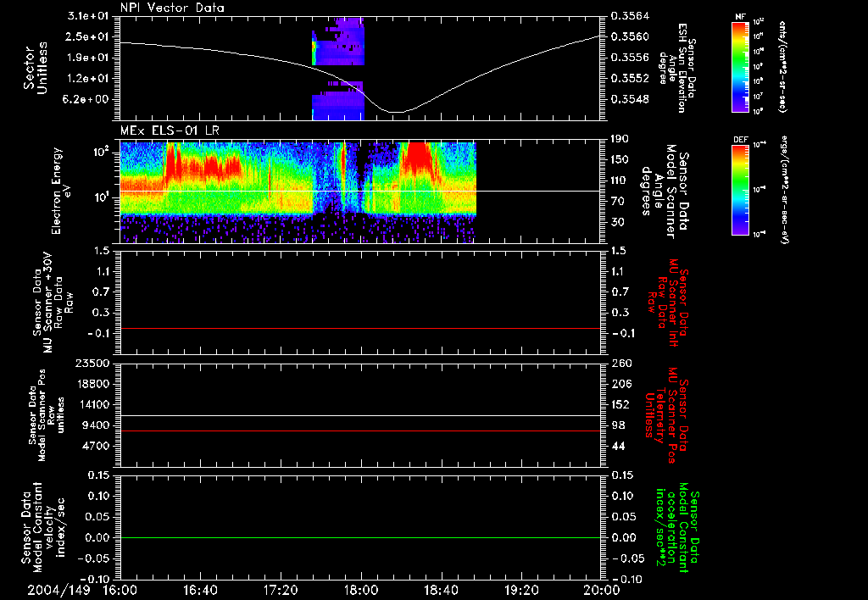Click the NF color scale bar
Viewport: 868px width, 600px height.
pyautogui.click(x=741, y=66)
